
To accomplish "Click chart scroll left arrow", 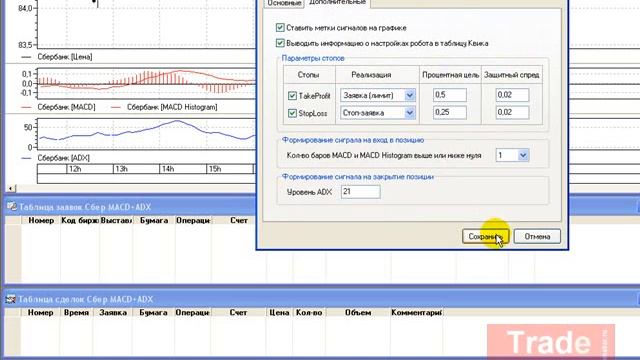I will point(11,188).
